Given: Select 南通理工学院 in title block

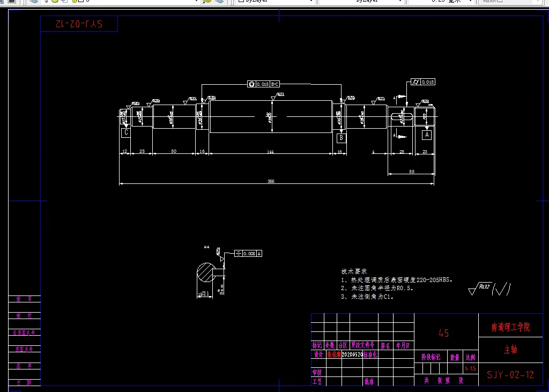Looking at the screenshot, I should click(510, 327).
